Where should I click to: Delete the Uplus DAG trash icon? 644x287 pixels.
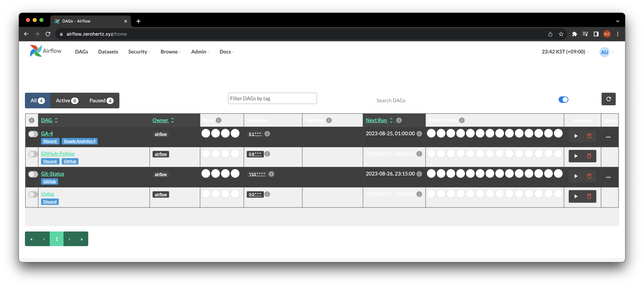(x=589, y=197)
